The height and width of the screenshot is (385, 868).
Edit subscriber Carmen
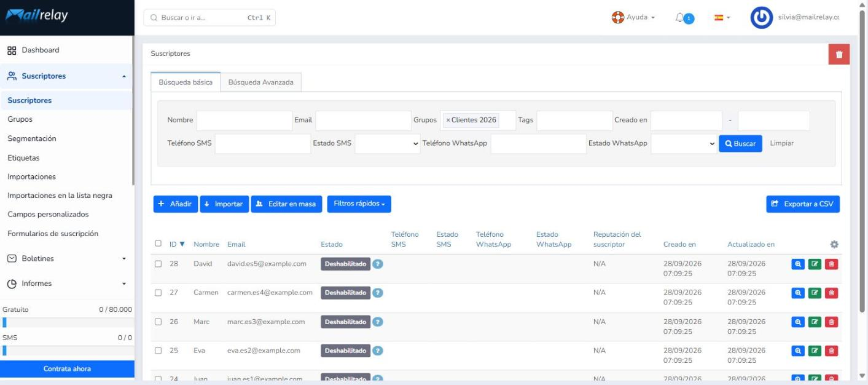[x=815, y=293]
